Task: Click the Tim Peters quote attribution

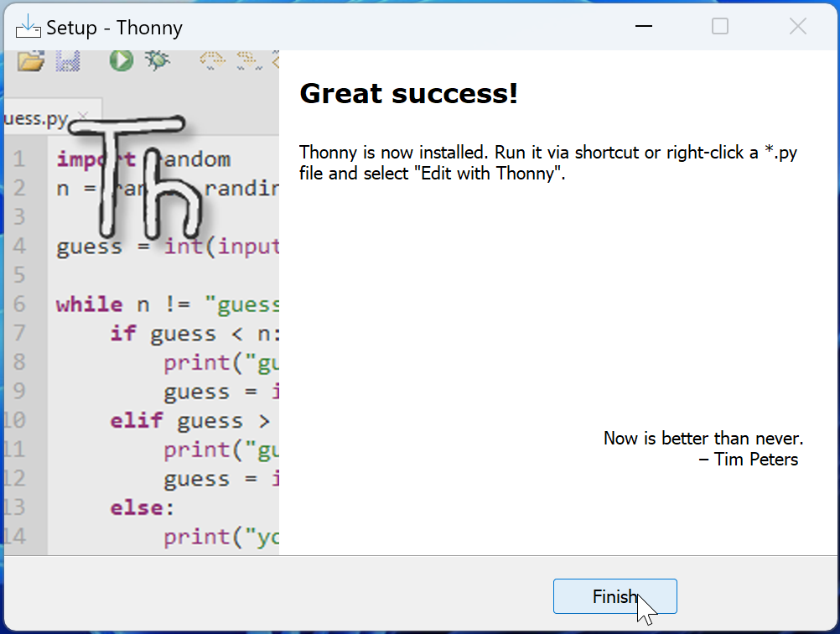Action: click(x=749, y=460)
